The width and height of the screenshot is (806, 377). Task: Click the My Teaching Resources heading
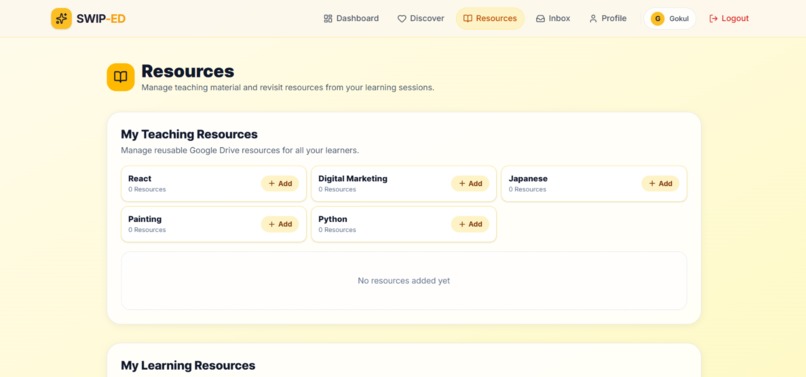coord(189,134)
